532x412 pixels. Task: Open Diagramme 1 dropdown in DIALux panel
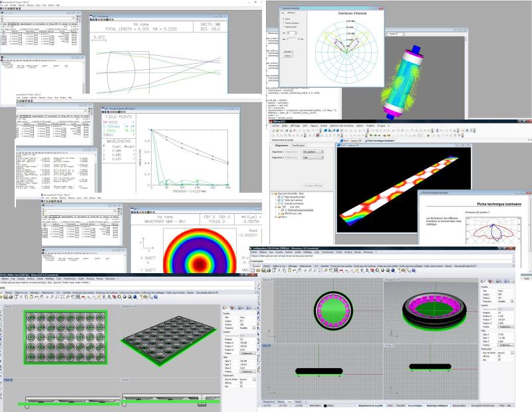point(313,152)
